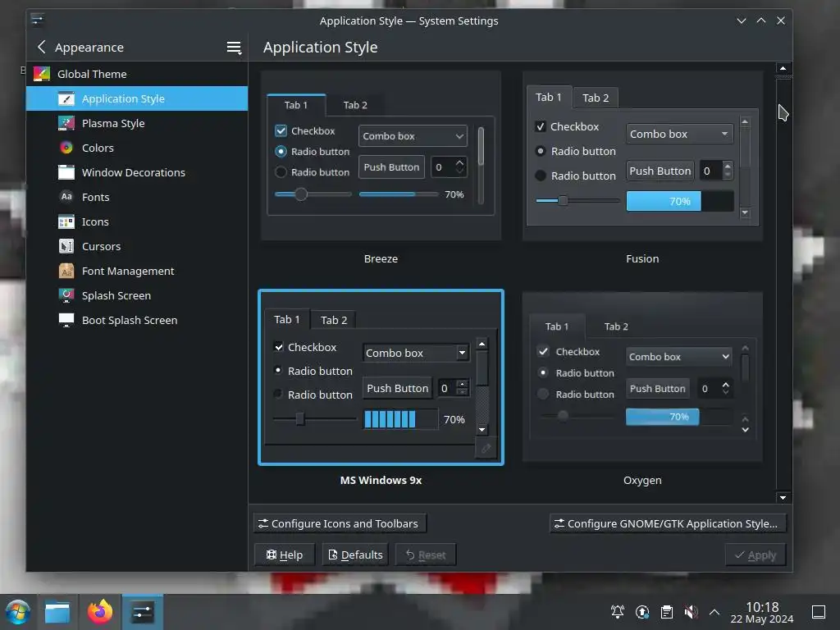
Task: Open the Combo box in Fusion preview
Action: pyautogui.click(x=680, y=134)
